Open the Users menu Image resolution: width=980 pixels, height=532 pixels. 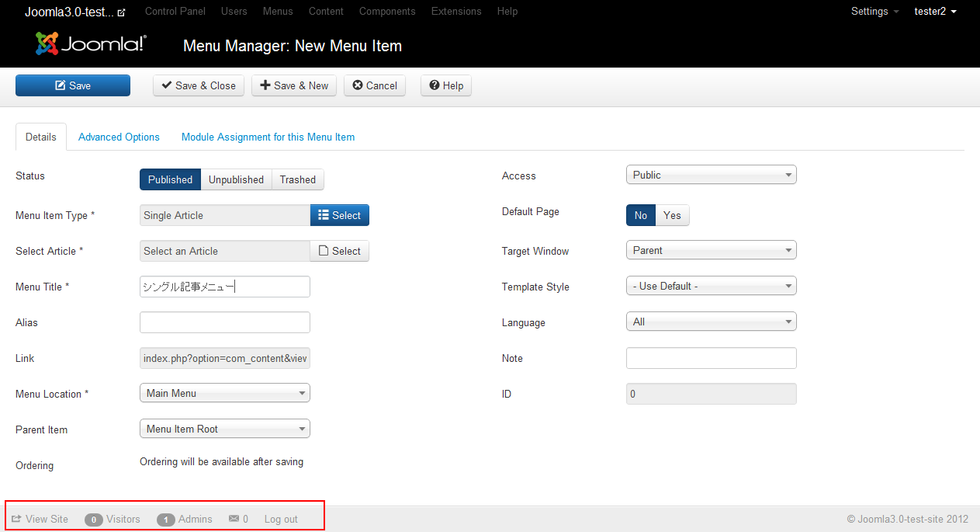[234, 12]
